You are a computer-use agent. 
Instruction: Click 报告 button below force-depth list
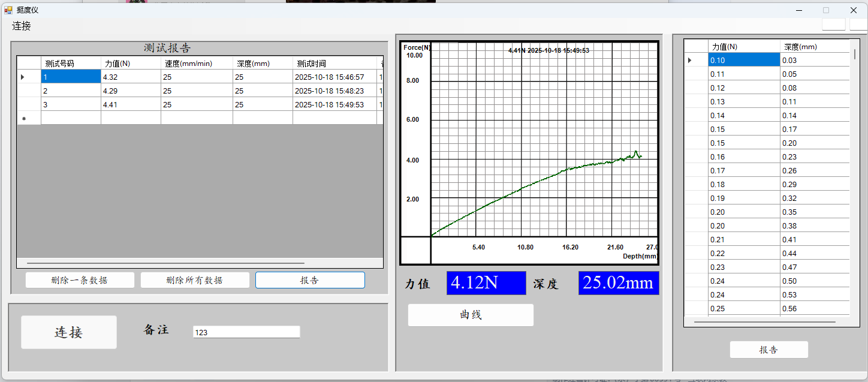tap(768, 350)
